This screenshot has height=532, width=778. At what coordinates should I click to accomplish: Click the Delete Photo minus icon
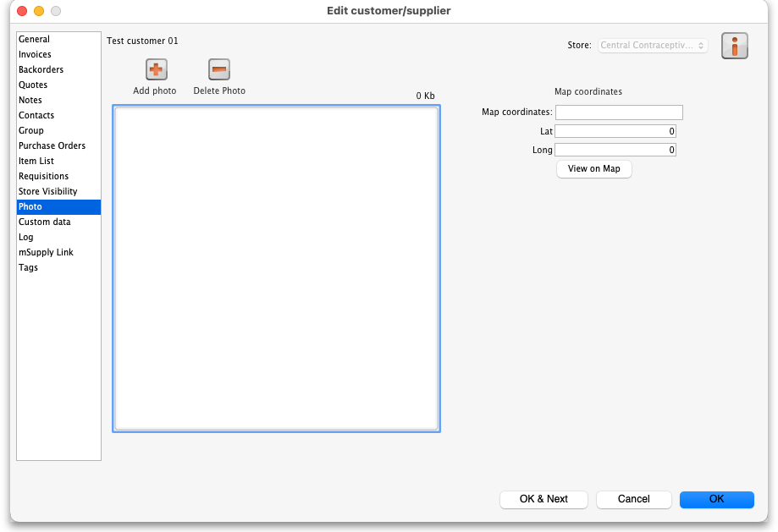pos(219,69)
